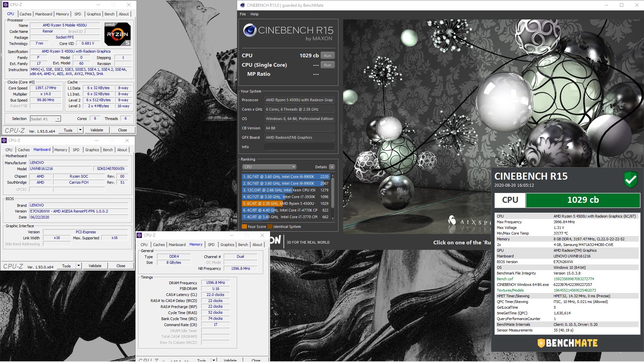
Task: Click the Max Frequency 3996.84 MHz value
Action: [564, 222]
